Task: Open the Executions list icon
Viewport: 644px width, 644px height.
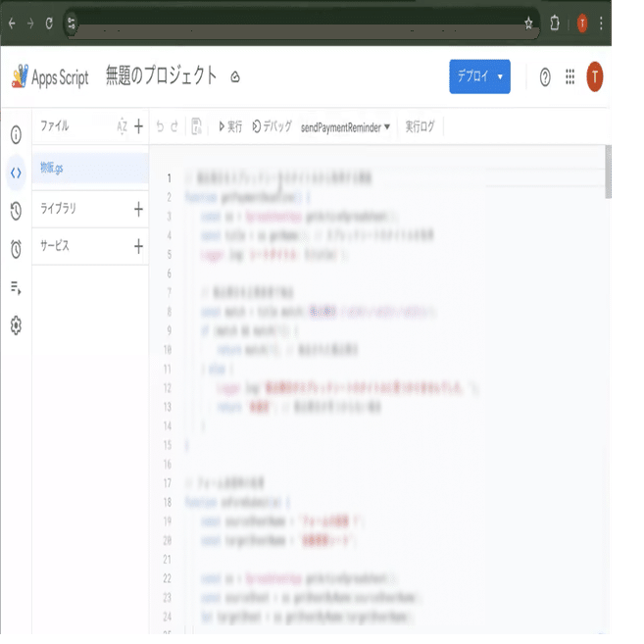Action: tap(16, 288)
